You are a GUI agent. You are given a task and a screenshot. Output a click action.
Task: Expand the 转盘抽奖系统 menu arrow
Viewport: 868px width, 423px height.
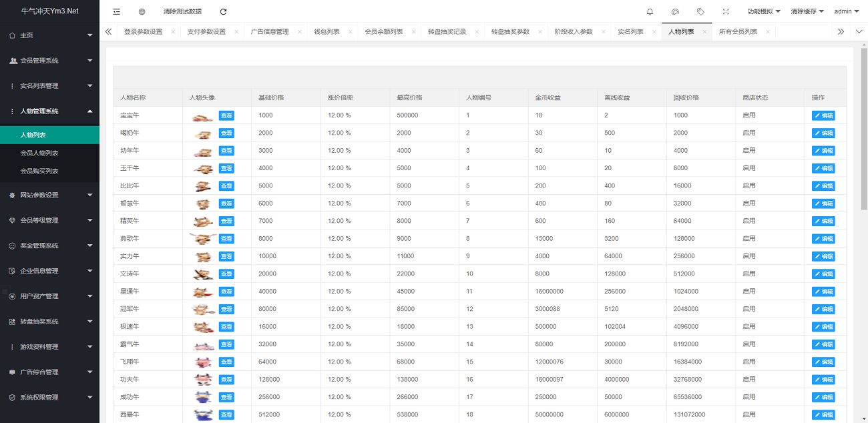pyautogui.click(x=90, y=322)
